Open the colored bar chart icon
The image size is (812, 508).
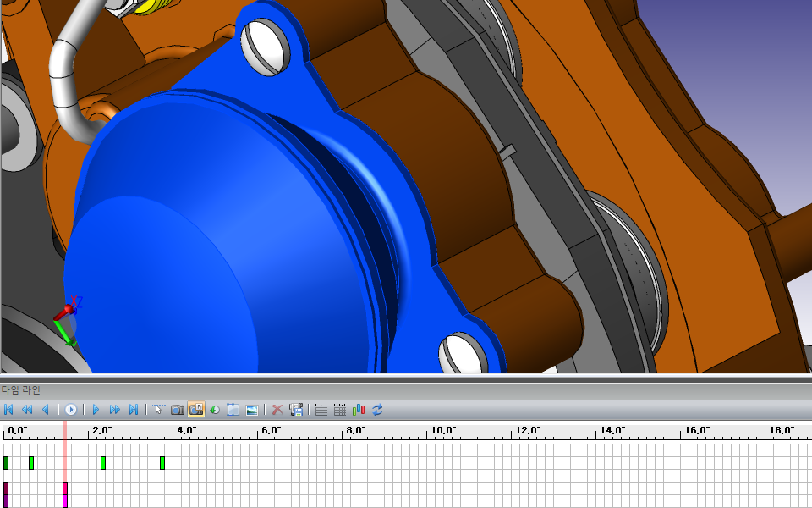(x=359, y=410)
